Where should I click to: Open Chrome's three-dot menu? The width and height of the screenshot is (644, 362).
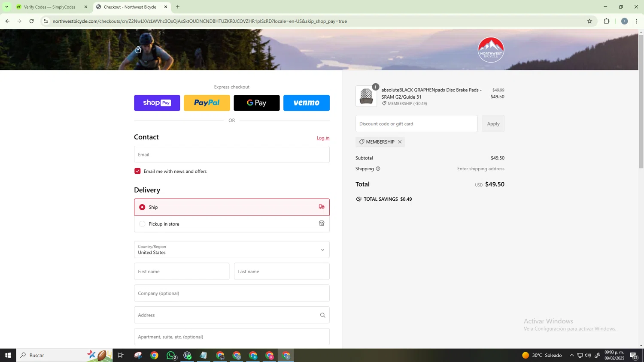coord(637,21)
